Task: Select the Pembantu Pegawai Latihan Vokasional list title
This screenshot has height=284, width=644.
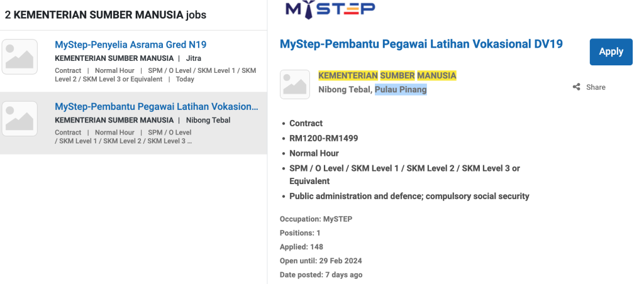Action: point(156,107)
